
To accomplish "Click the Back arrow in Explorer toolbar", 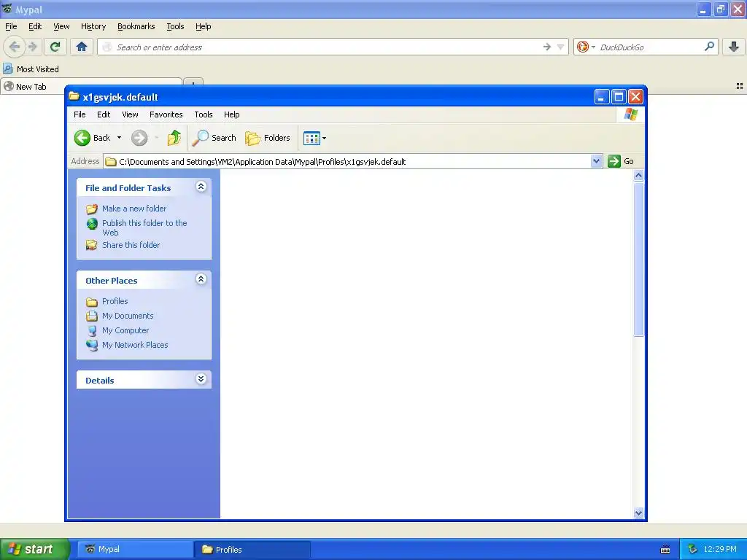I will pyautogui.click(x=82, y=138).
